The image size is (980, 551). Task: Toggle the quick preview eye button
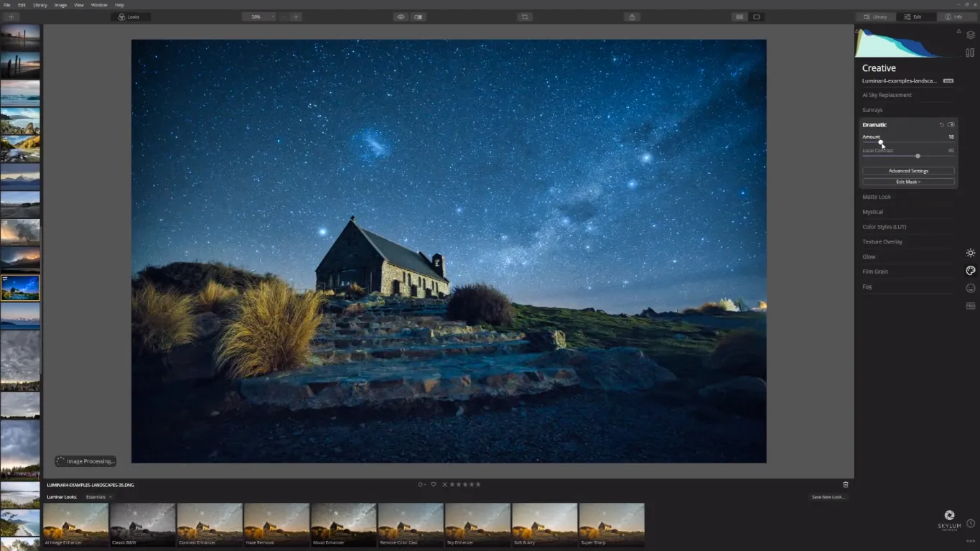point(401,17)
